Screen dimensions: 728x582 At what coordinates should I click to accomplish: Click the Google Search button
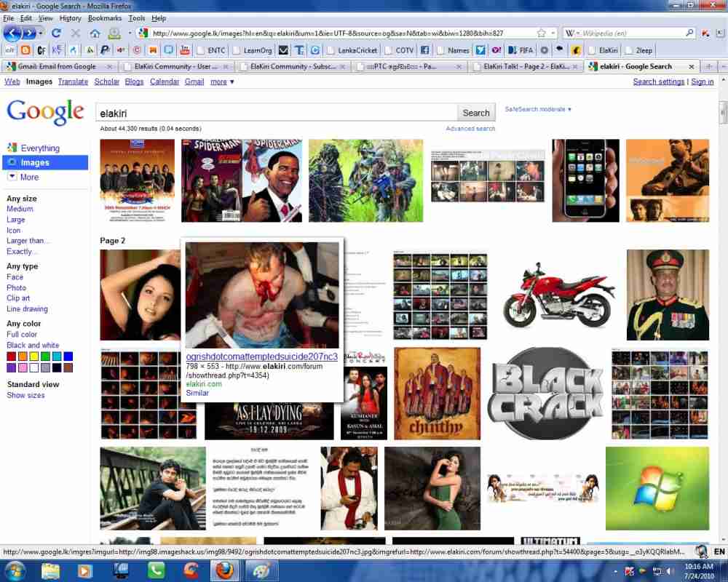tap(476, 113)
